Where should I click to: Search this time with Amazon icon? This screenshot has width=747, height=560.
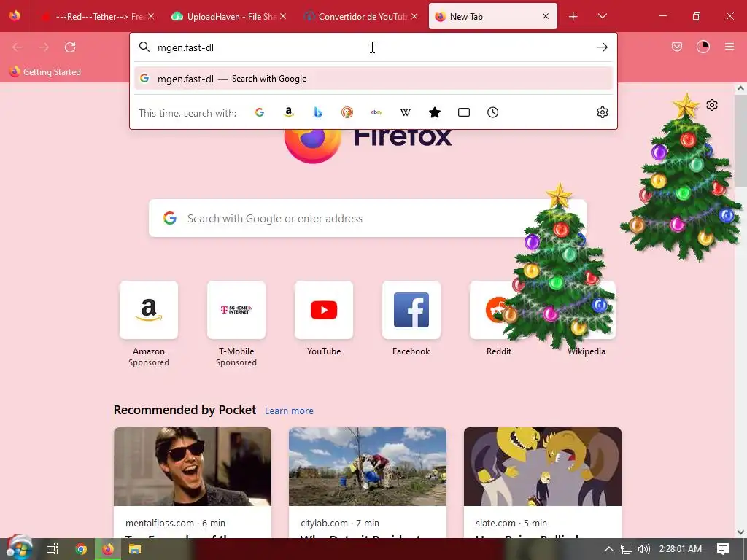pyautogui.click(x=289, y=112)
